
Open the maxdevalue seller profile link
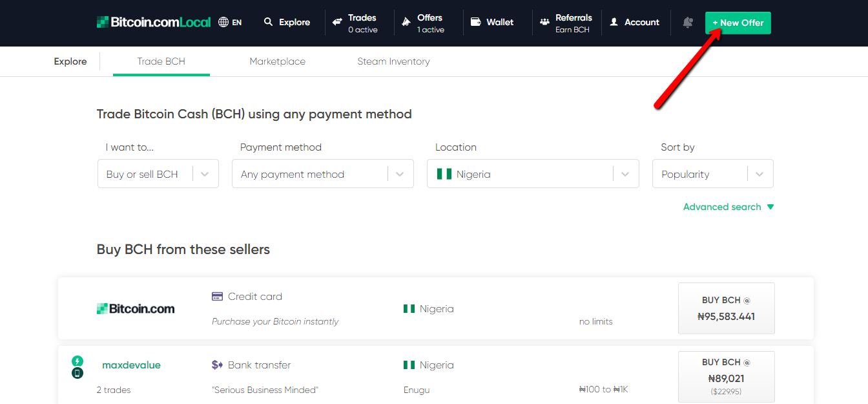pos(131,365)
